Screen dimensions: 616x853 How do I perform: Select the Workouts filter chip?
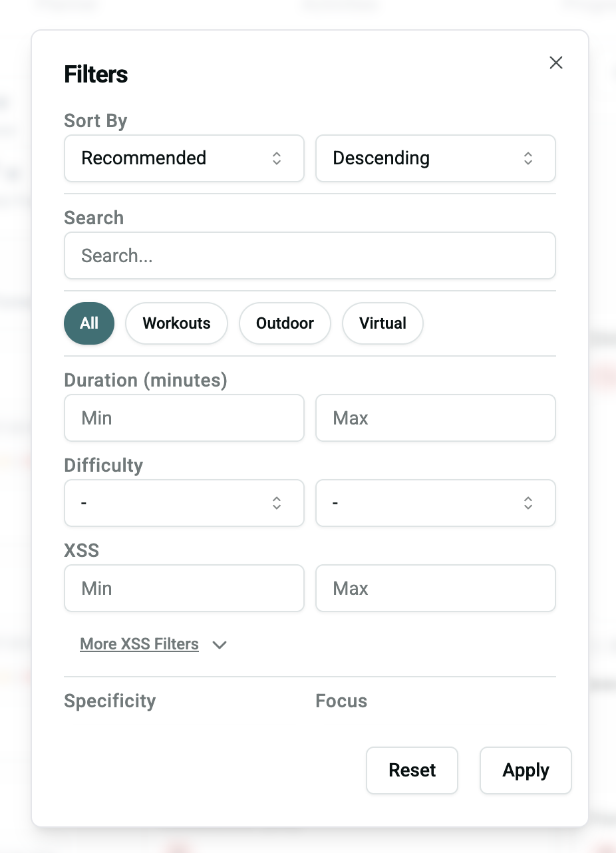click(176, 323)
